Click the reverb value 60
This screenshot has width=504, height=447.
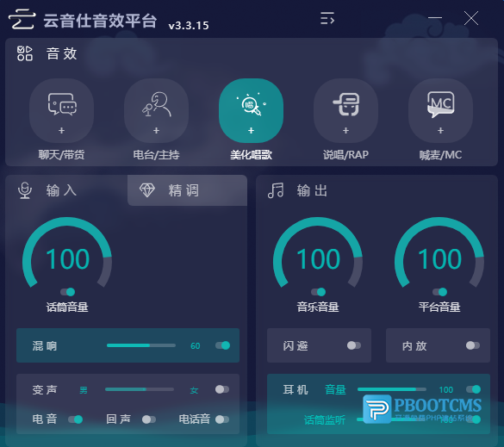(195, 345)
